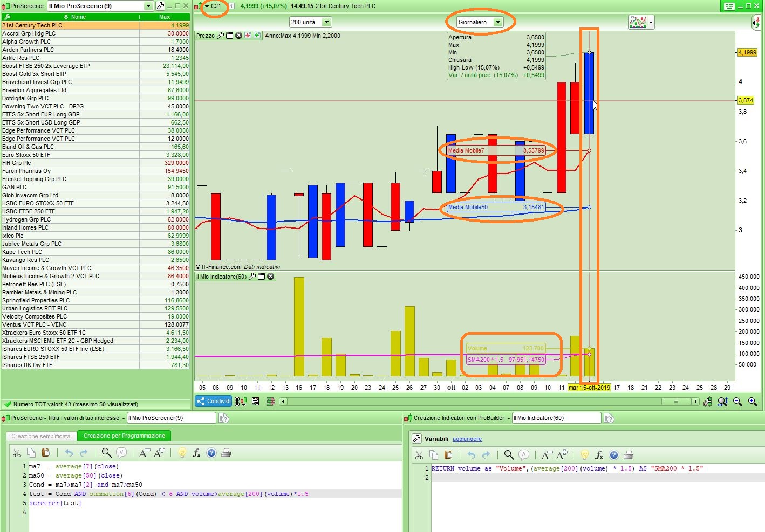This screenshot has height=532, width=765.
Task: Insert function (fx) in ProScreener editor
Action: click(x=196, y=453)
